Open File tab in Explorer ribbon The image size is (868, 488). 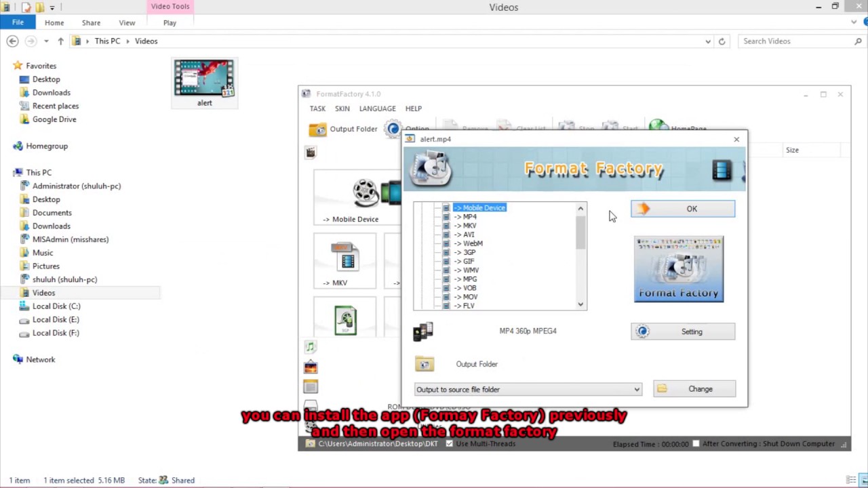click(x=18, y=22)
